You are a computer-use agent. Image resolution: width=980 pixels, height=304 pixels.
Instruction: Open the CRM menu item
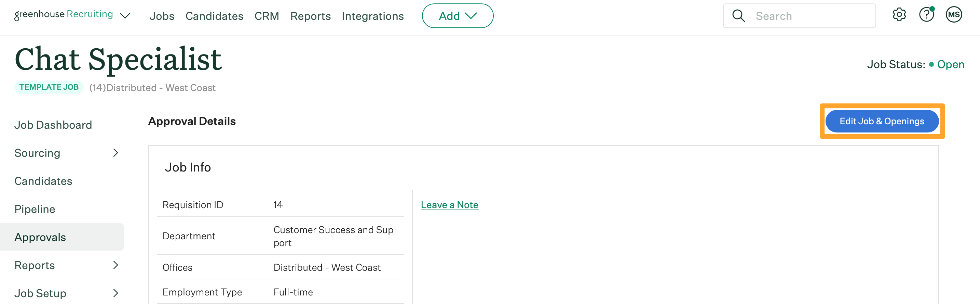(267, 16)
